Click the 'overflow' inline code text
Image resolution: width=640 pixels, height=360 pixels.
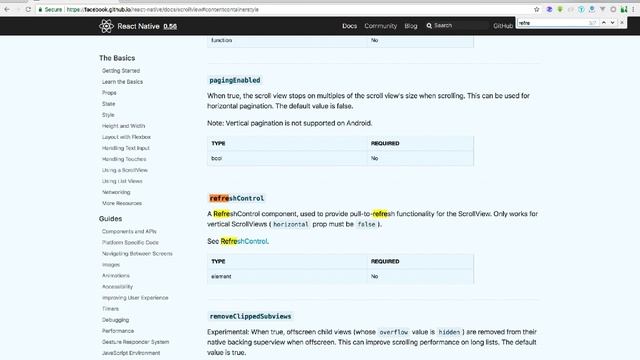[393, 332]
